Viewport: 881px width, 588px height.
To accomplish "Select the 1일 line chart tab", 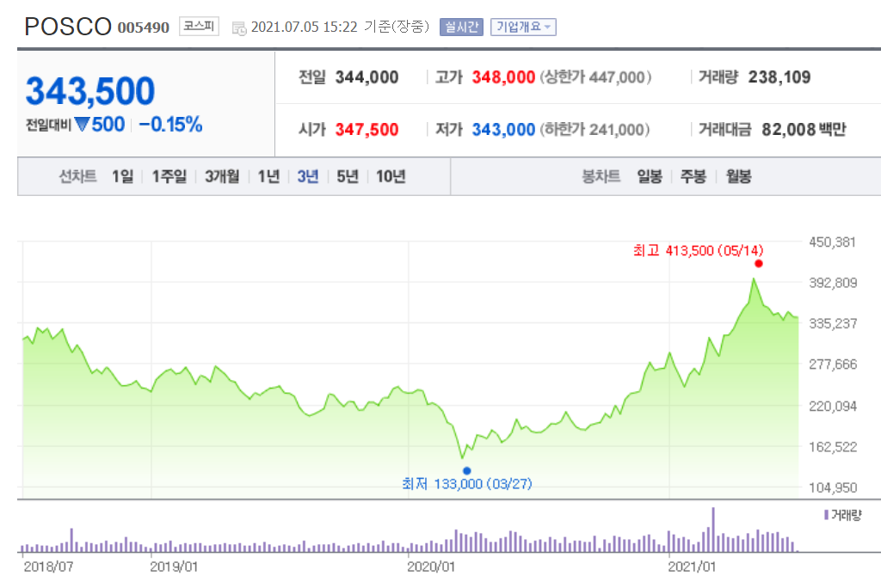I will click(x=122, y=176).
